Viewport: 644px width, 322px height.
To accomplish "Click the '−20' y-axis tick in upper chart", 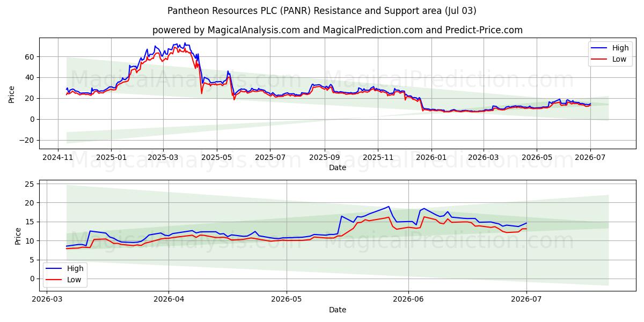I will click(27, 140).
